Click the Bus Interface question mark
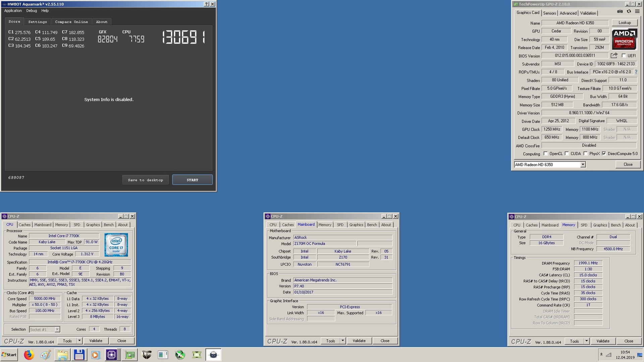Screen dimensions: 644x362 636,72
